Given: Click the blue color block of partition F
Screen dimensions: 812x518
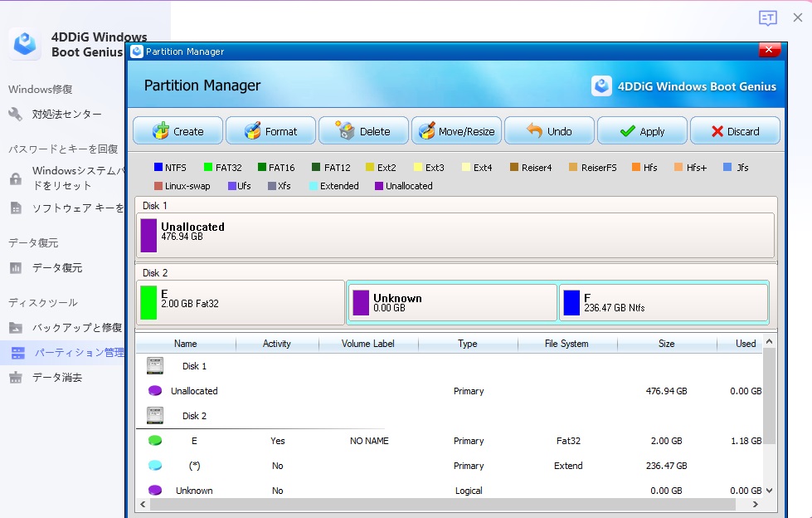Looking at the screenshot, I should click(x=571, y=303).
